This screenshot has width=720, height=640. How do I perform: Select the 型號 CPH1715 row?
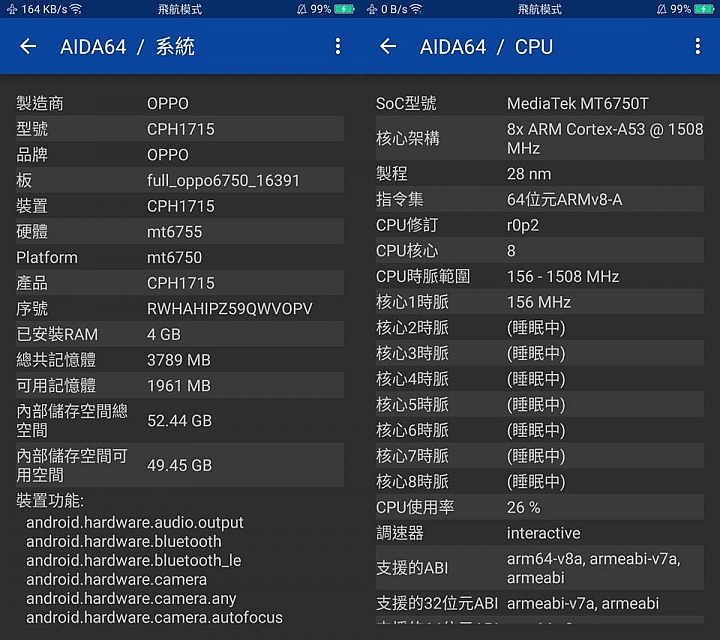click(x=180, y=129)
